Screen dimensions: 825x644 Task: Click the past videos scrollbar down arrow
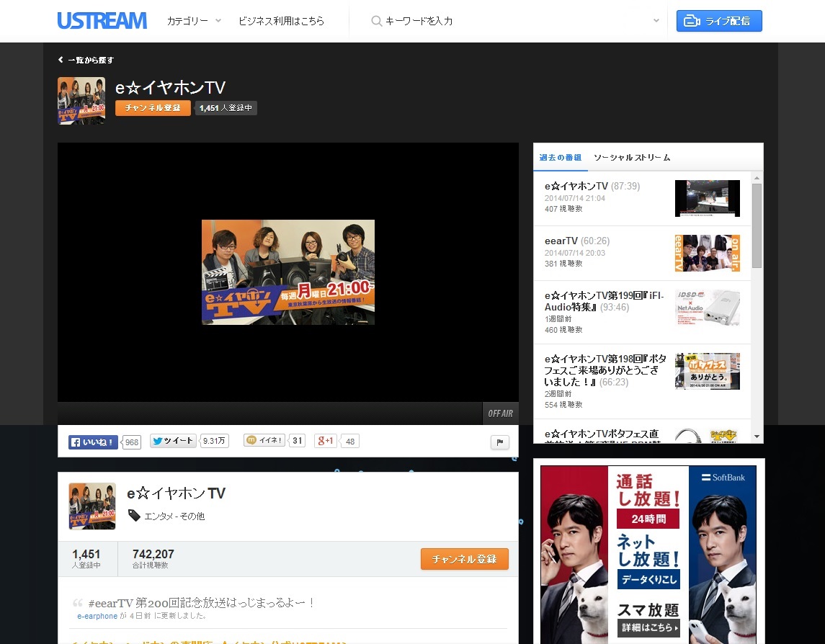(x=757, y=436)
